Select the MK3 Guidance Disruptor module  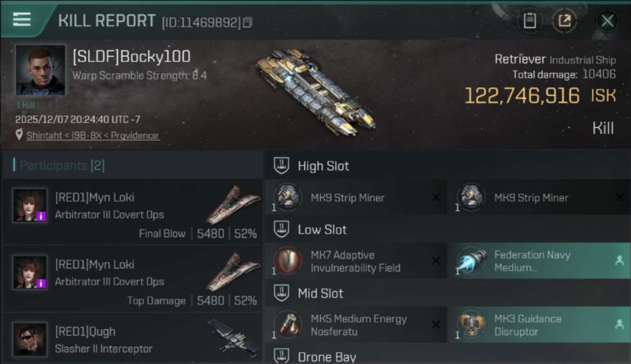539,325
